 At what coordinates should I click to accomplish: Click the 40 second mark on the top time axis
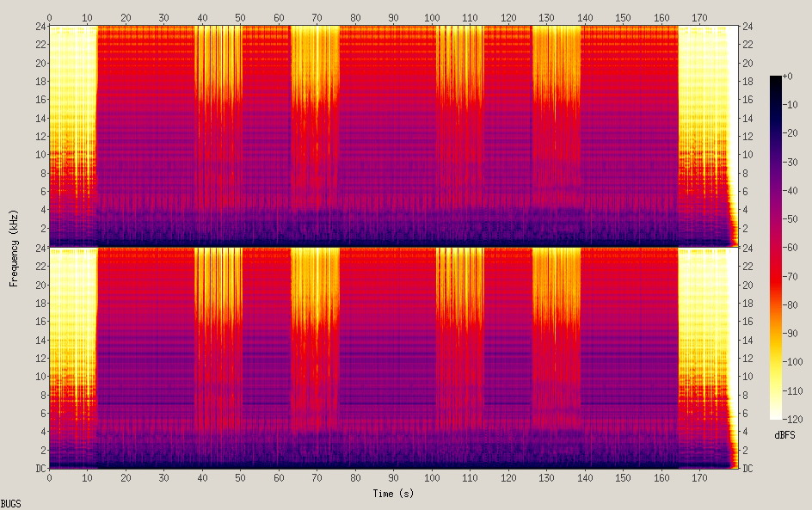(x=202, y=17)
